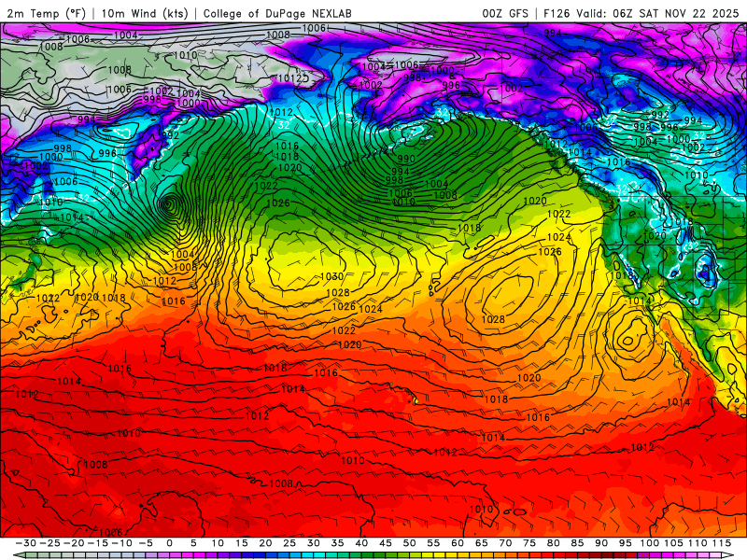The width and height of the screenshot is (747, 560).
Task: Click the 40 temperature scale label
Action: click(361, 543)
